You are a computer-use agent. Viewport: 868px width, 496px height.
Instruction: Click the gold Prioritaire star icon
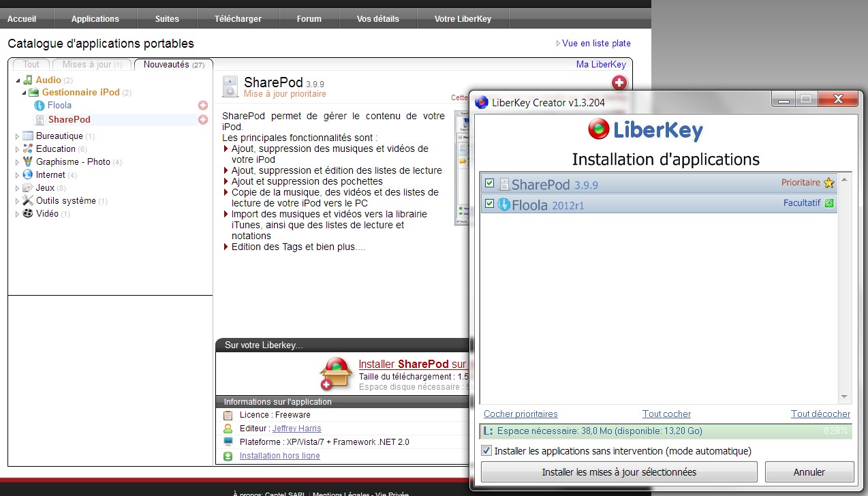click(x=828, y=183)
